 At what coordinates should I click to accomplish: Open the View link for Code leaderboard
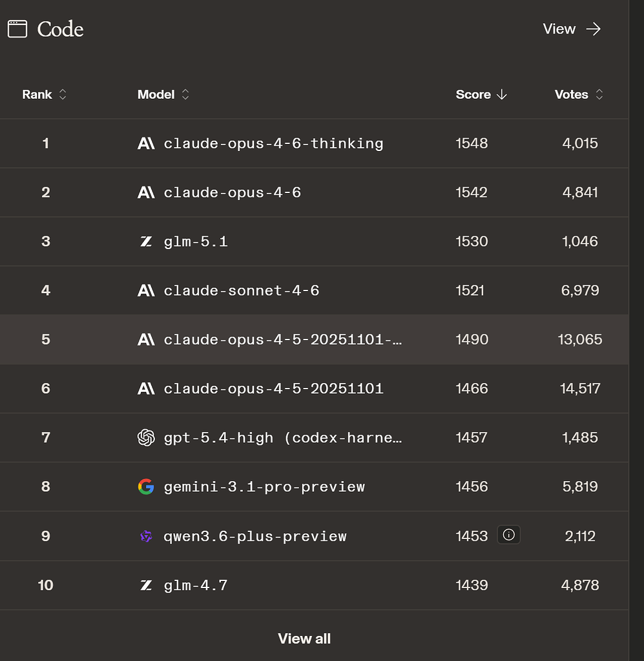click(x=572, y=29)
